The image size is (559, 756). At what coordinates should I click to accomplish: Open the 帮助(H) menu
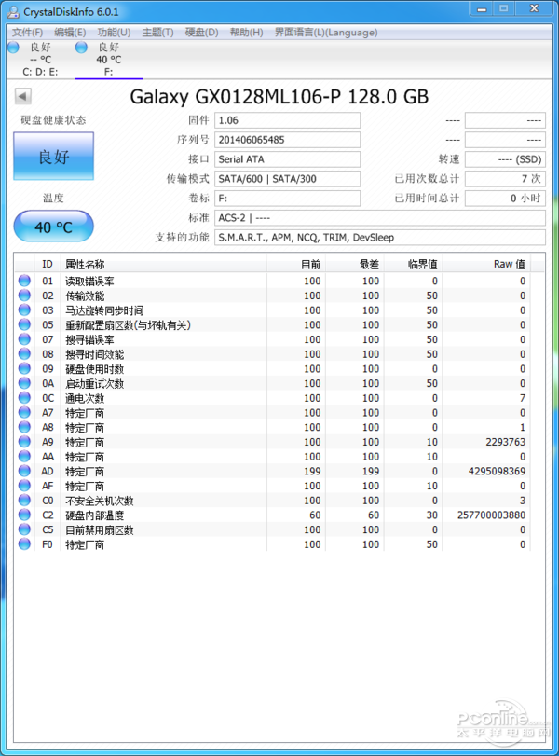[246, 33]
